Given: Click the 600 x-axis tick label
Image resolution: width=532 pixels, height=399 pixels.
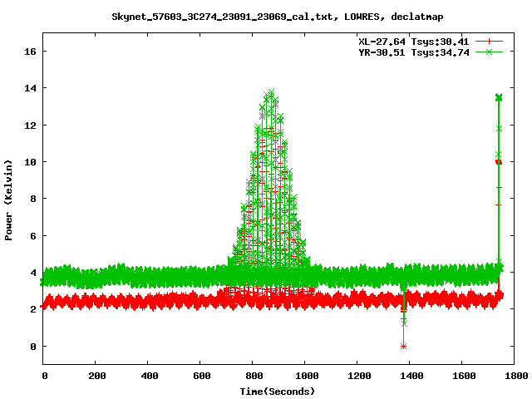Looking at the screenshot, I should click(x=200, y=376).
